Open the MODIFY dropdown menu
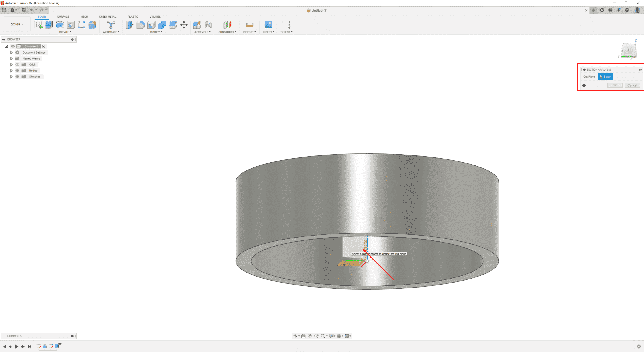 pyautogui.click(x=156, y=32)
